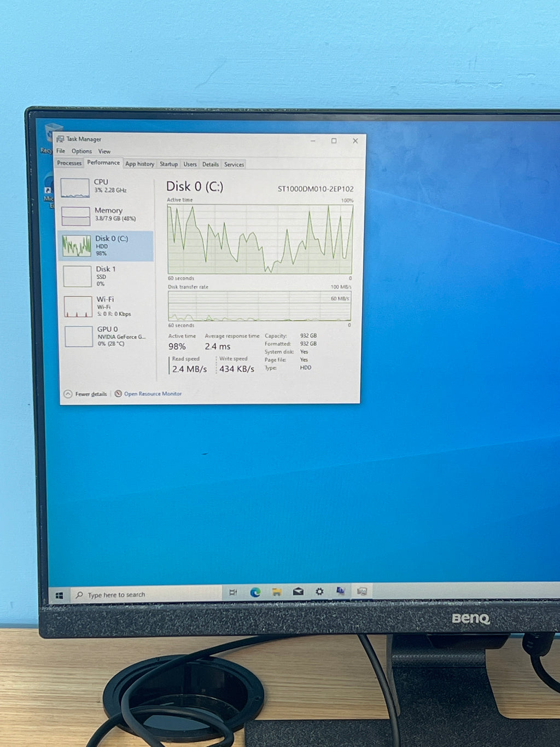Click the 434 KB/s write speed value
Image resolution: width=560 pixels, height=747 pixels.
click(237, 369)
